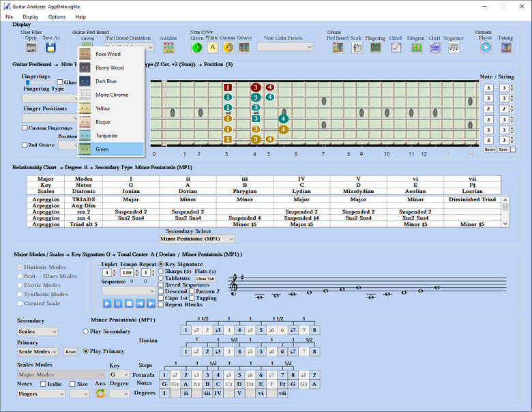Tick the Italic notes checkbox
The image size is (532, 412).
point(43,384)
